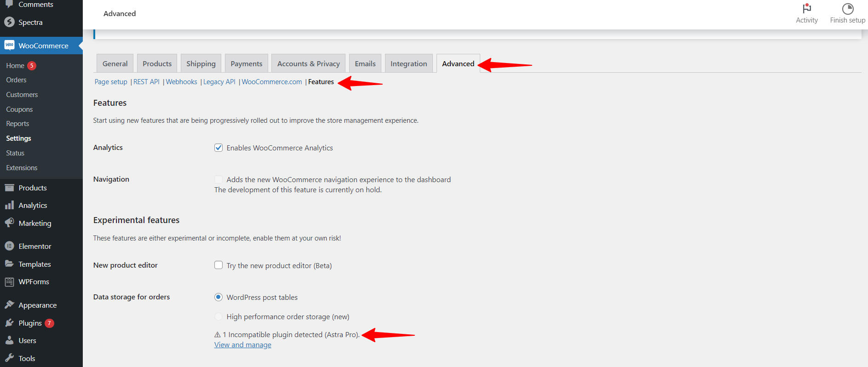Click the Templates folder icon
Viewport: 868px width, 367px height.
point(9,264)
